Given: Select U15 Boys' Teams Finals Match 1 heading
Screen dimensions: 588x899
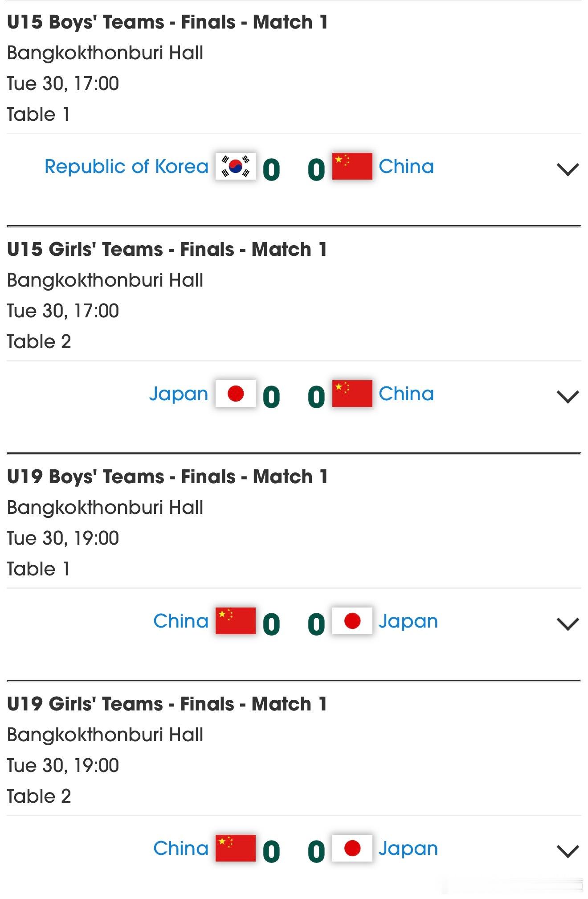Looking at the screenshot, I should click(x=167, y=22).
